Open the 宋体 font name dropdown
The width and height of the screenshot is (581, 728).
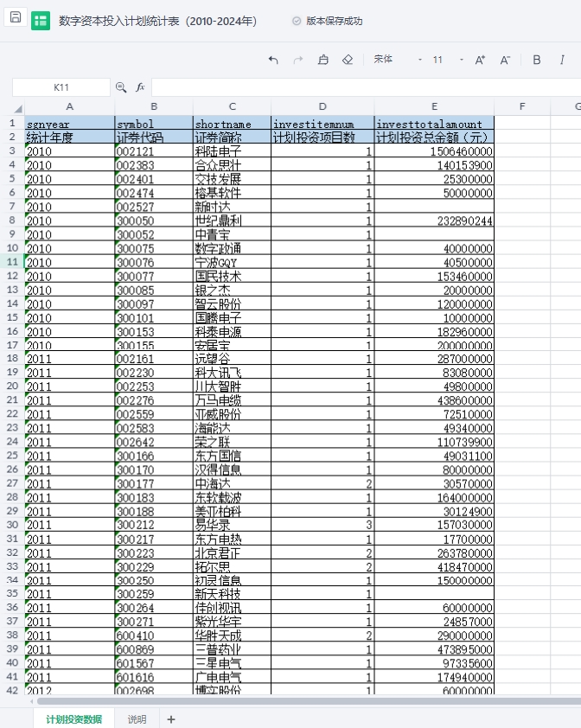coord(398,60)
